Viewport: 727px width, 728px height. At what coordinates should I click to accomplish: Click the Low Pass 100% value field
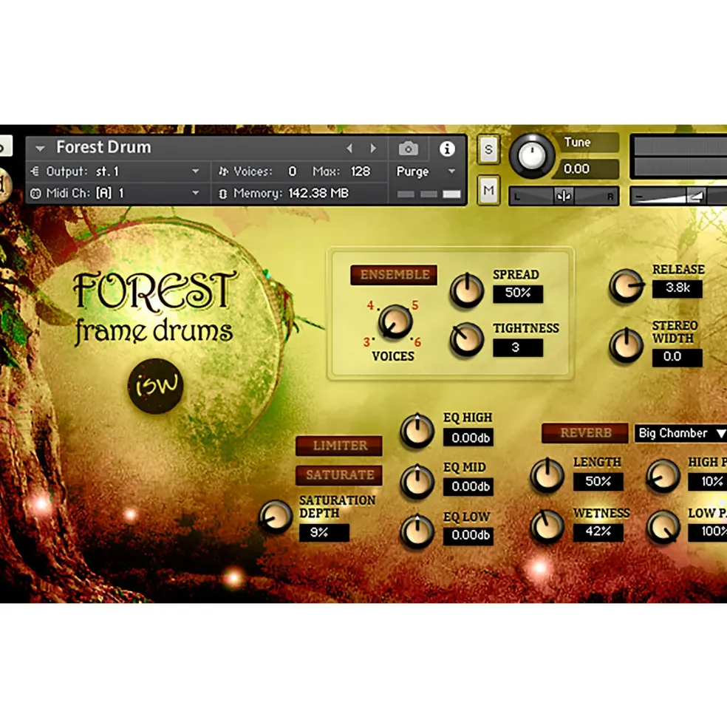(x=708, y=532)
